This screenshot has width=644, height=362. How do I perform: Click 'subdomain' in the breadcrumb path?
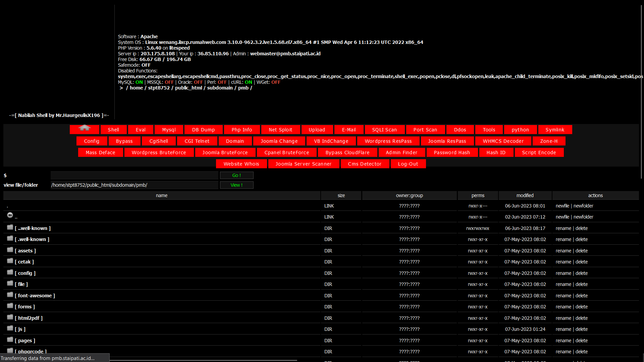[x=220, y=88]
